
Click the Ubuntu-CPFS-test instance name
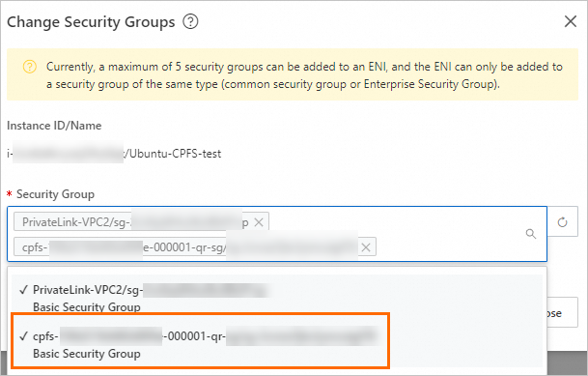coord(174,154)
